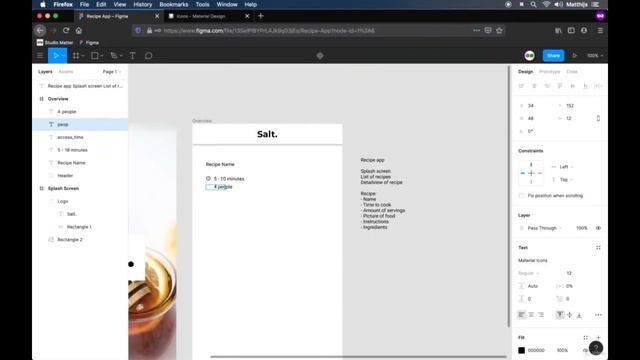The height and width of the screenshot is (360, 640).
Task: Select the Move tool in Figma toolbar
Action: pyautogui.click(x=56, y=56)
